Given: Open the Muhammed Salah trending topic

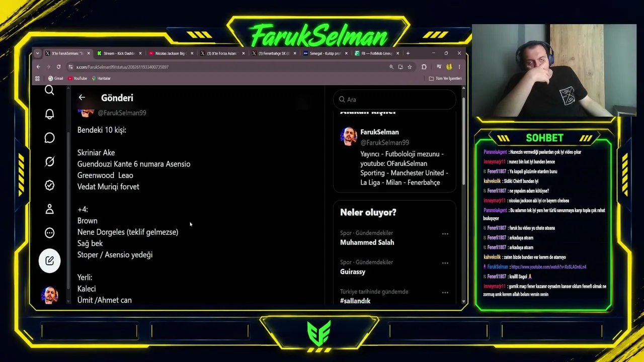Looking at the screenshot, I should pyautogui.click(x=367, y=242).
